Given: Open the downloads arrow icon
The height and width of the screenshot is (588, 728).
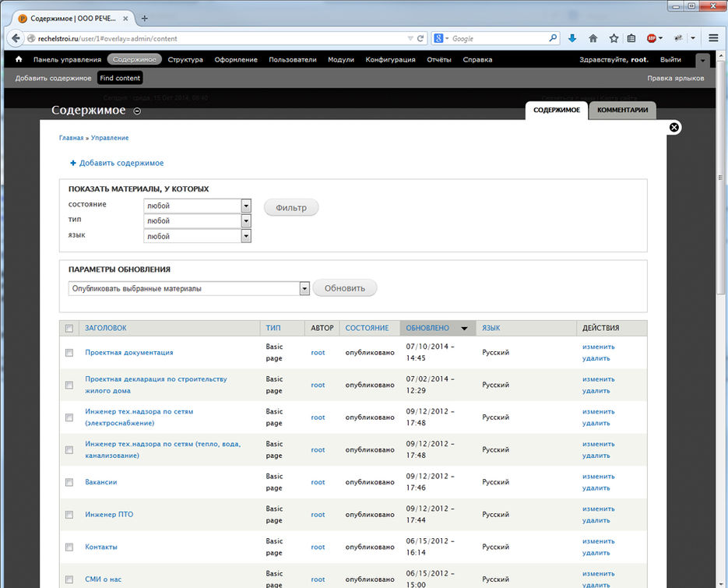Looking at the screenshot, I should coord(572,38).
